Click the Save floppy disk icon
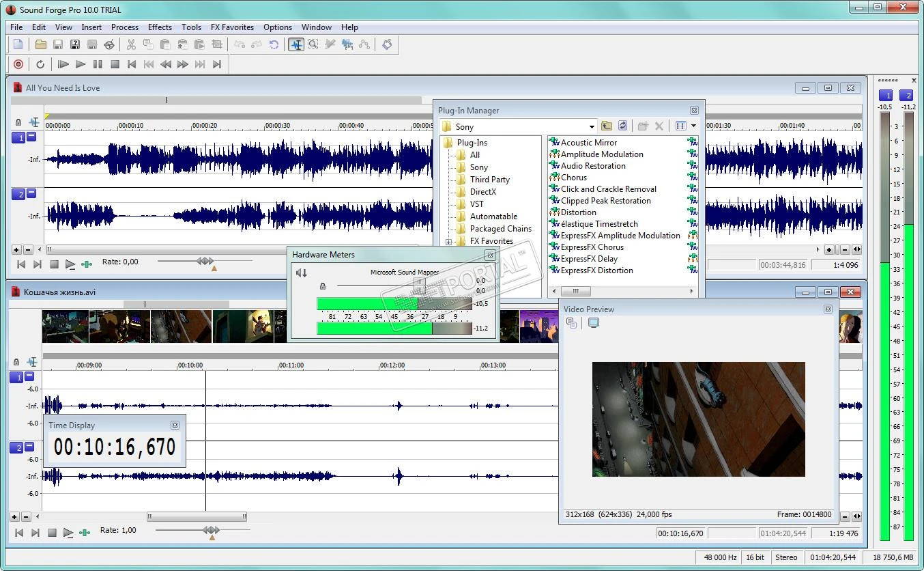The image size is (924, 571). tap(58, 44)
